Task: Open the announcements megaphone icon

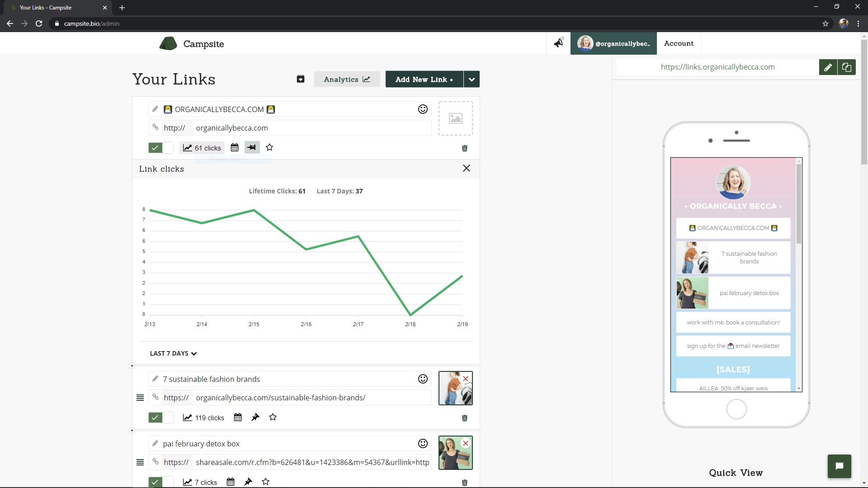Action: tap(559, 43)
